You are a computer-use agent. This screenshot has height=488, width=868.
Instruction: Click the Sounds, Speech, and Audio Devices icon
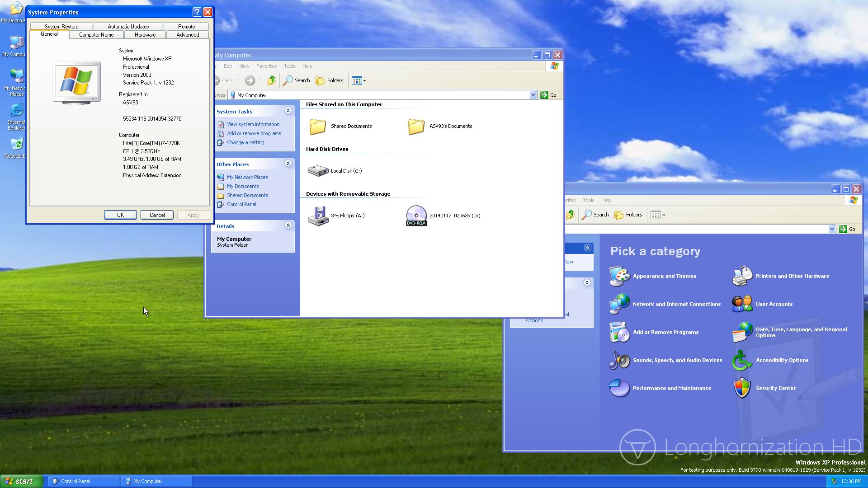[619, 360]
